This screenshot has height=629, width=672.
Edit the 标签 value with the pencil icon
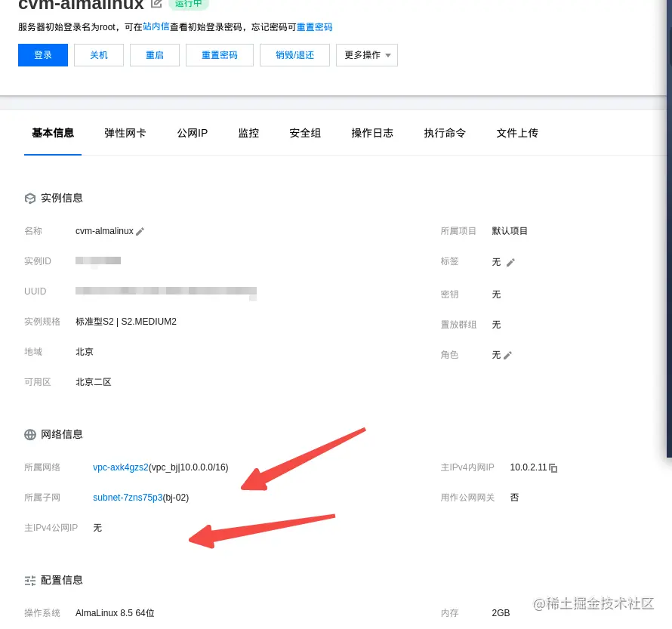click(x=510, y=262)
